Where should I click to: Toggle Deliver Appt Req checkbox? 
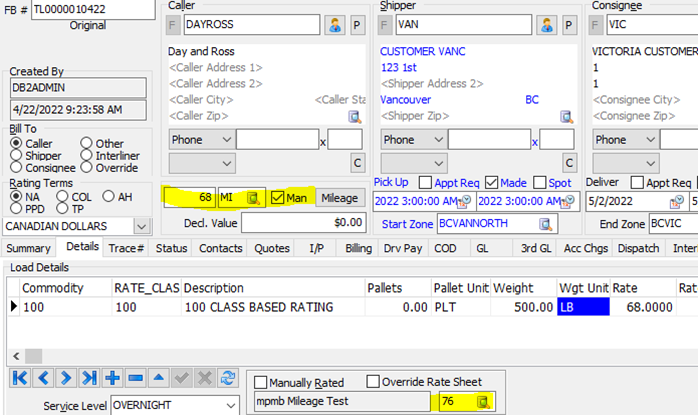(637, 182)
